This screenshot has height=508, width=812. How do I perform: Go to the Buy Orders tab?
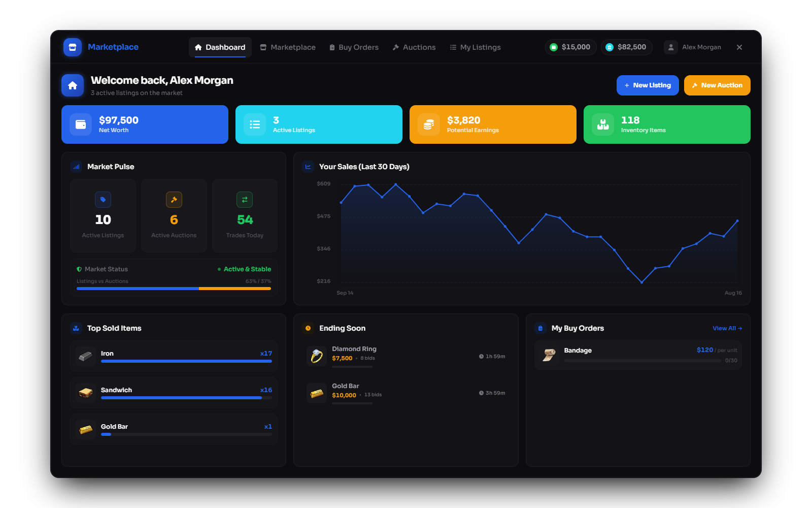tap(354, 47)
